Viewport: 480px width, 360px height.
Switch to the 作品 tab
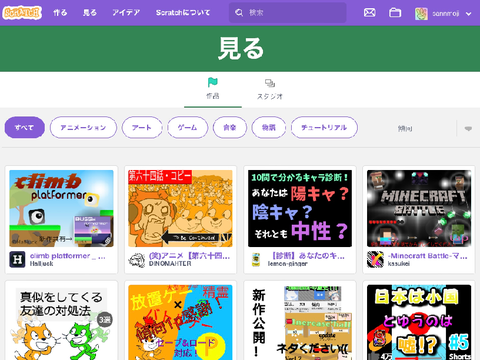pos(213,89)
